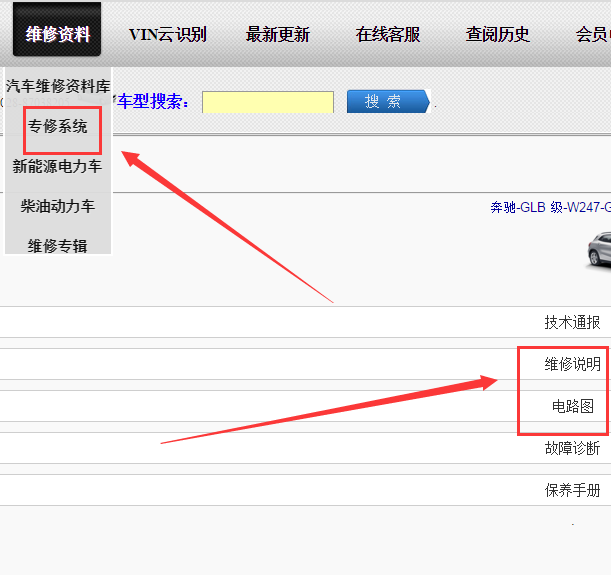Open the 维修资料 navigation menu
611x575 pixels.
point(57,34)
